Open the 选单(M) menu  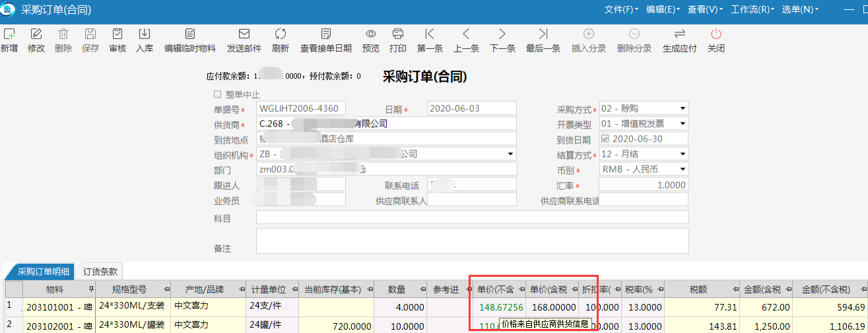800,9
